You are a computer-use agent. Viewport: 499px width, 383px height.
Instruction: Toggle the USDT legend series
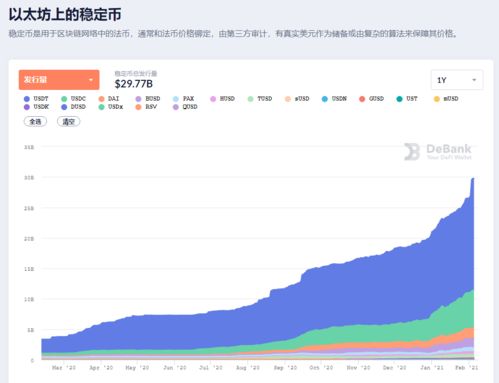point(36,99)
